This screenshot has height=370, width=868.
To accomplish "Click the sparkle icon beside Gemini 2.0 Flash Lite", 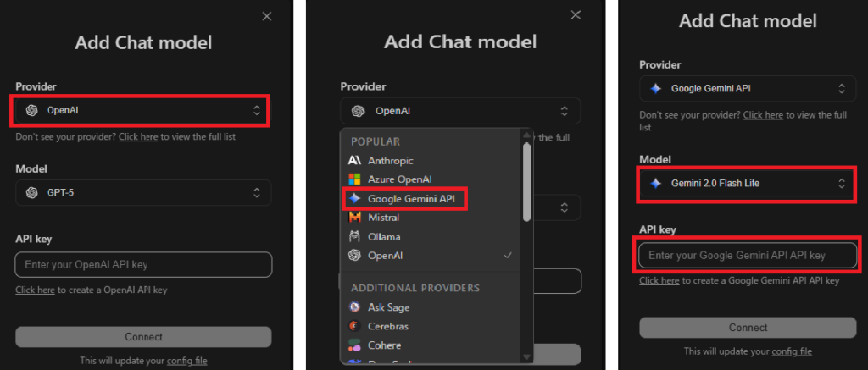I will pos(655,183).
